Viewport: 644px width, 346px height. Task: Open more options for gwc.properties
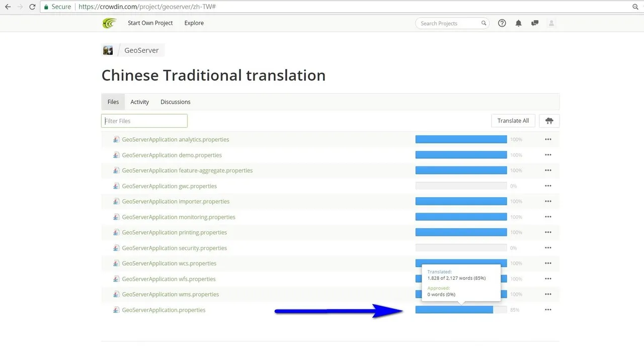(x=548, y=186)
